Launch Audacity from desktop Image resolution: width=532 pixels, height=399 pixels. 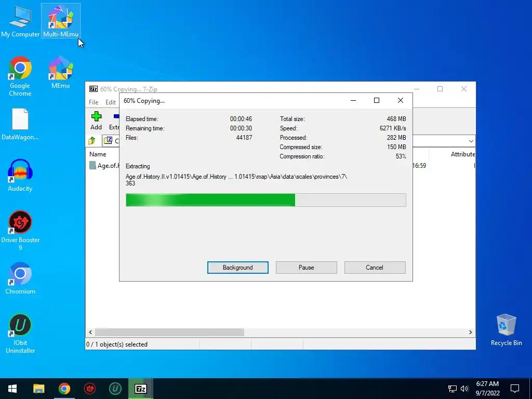point(20,176)
